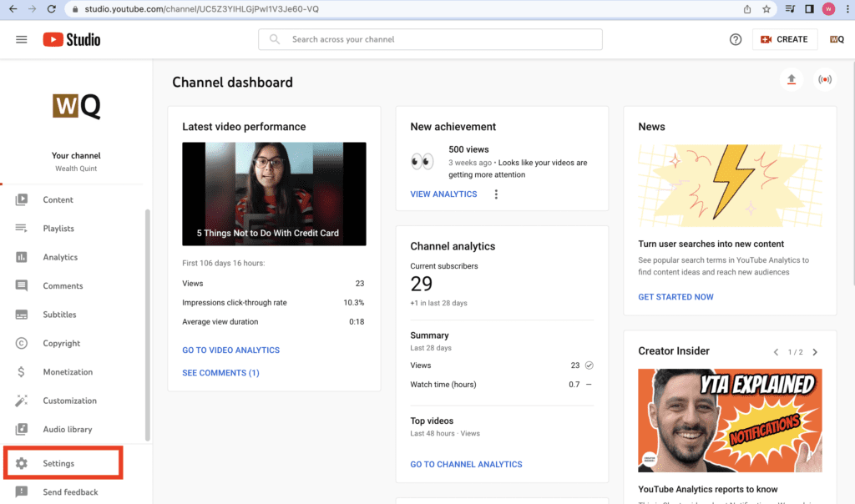
Task: Click GO TO CHANNEL ANALYTICS link
Action: 466,464
